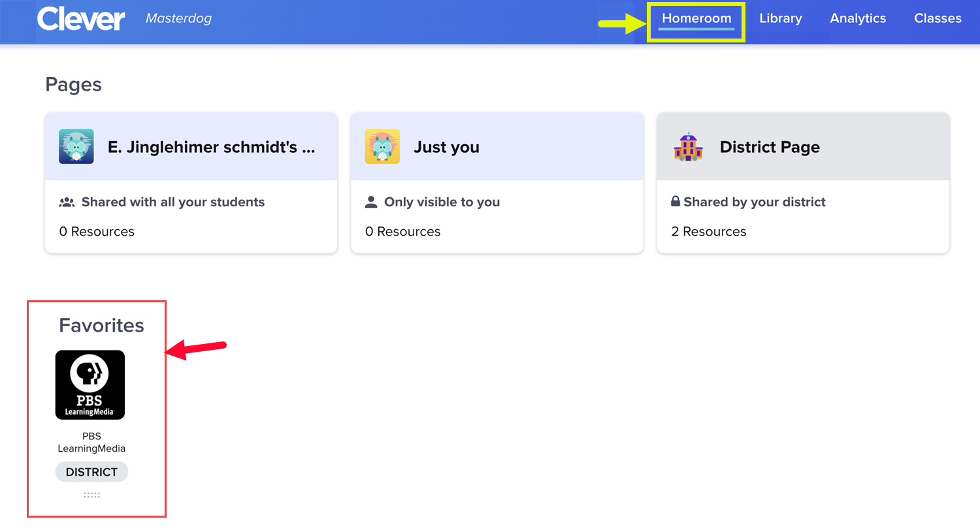Screen dimensions: 980x532
Task: Launch the PBS LearningMedia app tile
Action: (90, 384)
